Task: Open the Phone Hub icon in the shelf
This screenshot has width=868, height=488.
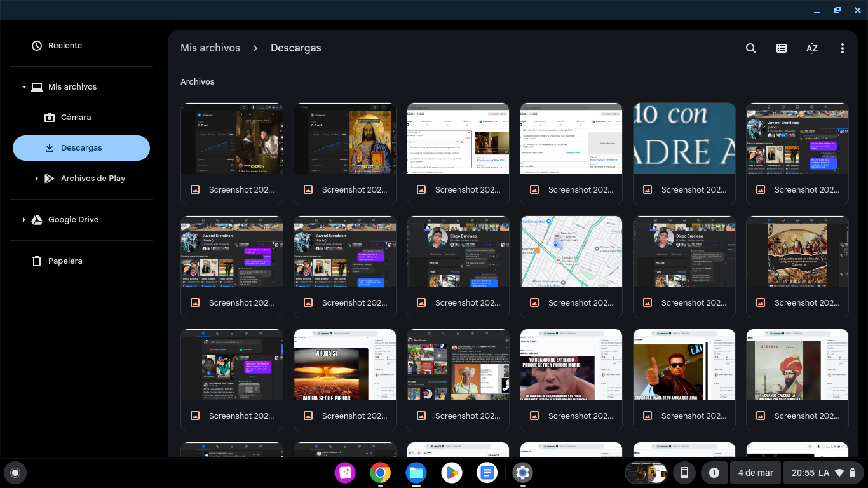Action: [x=684, y=473]
